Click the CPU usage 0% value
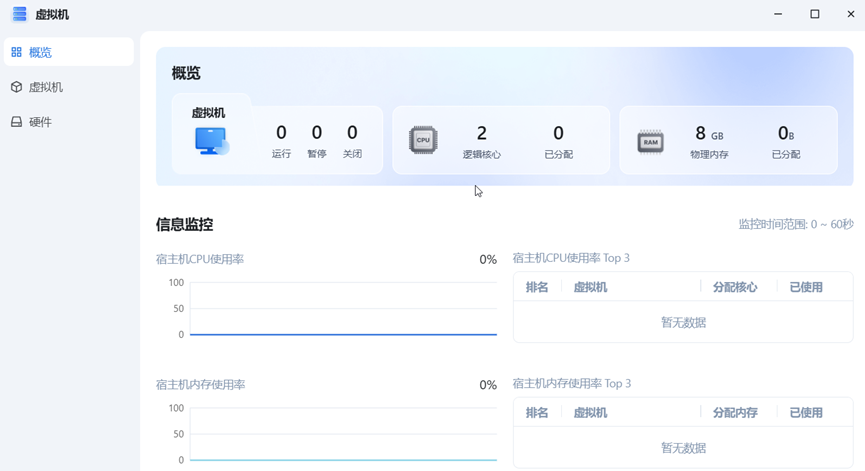Viewport: 865px width, 471px height. [x=488, y=259]
